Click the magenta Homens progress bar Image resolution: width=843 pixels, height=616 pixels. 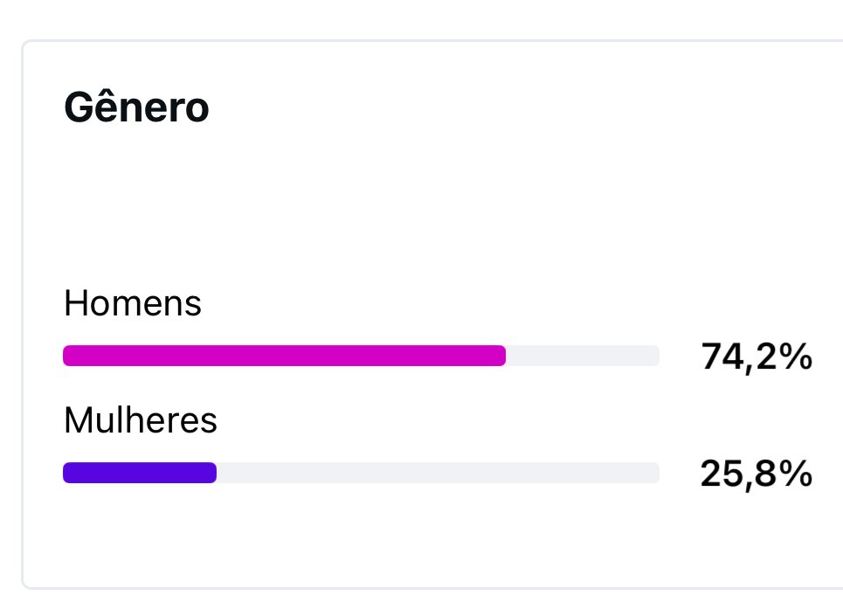point(285,356)
